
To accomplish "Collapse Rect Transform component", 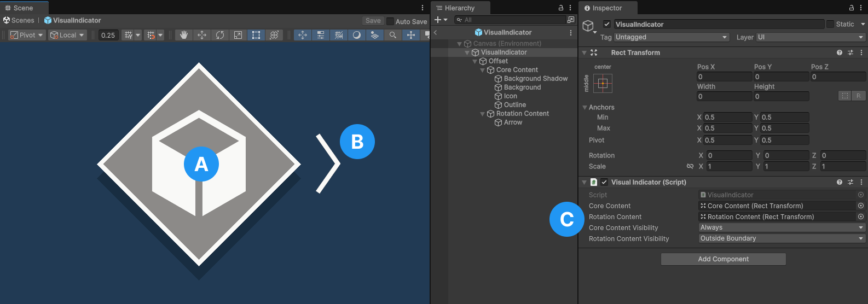I will coord(585,52).
